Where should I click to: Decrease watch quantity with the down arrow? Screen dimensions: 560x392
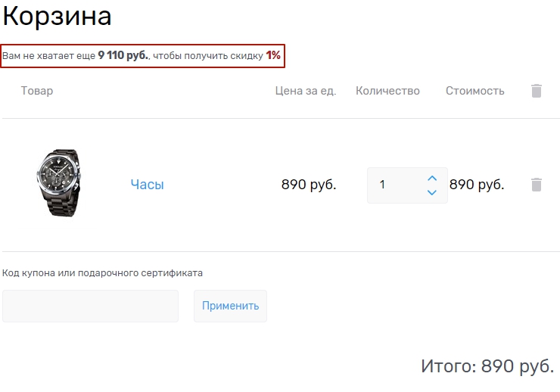pyautogui.click(x=432, y=192)
